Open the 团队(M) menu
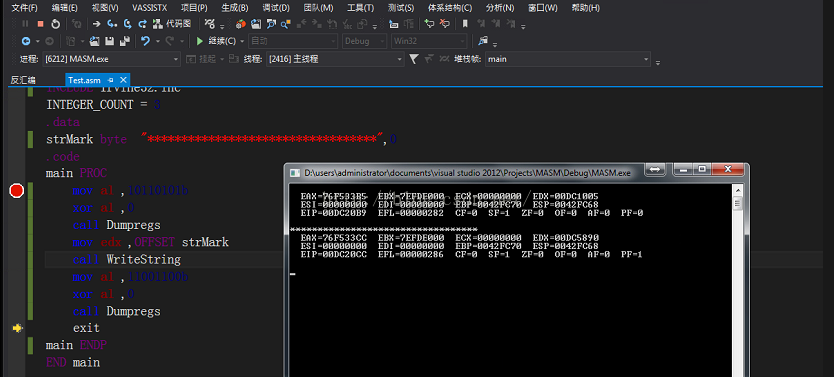 point(318,8)
